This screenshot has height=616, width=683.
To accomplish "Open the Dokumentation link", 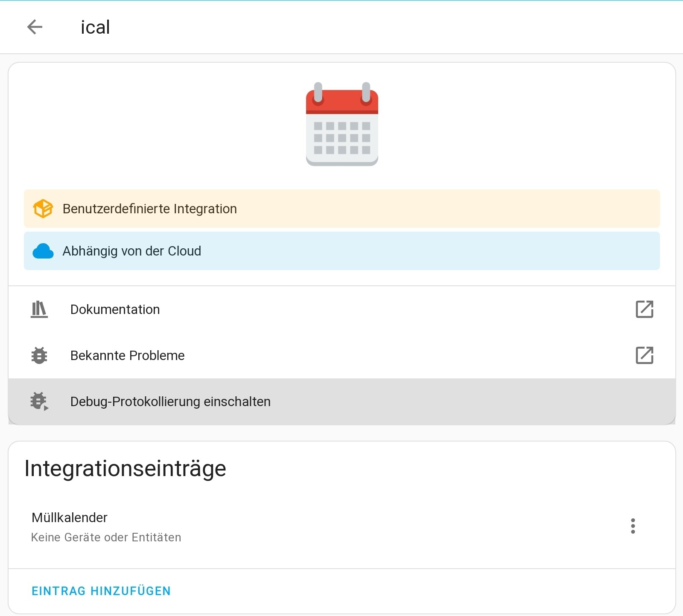I will pyautogui.click(x=115, y=309).
